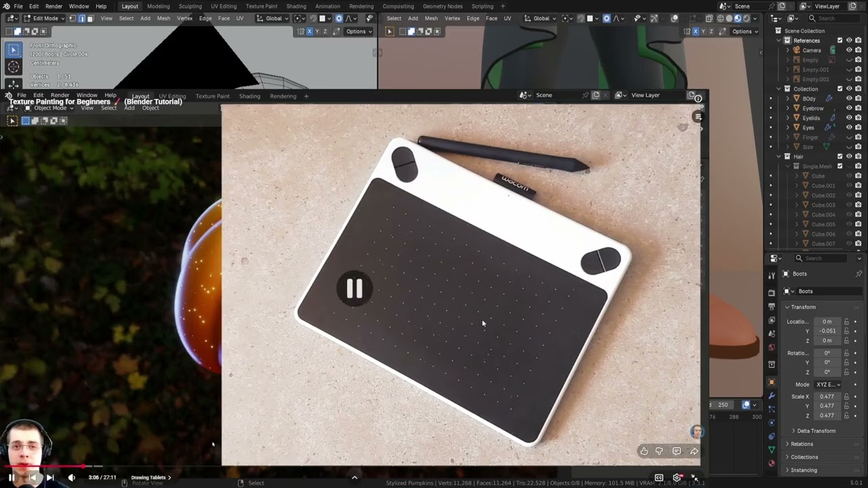
Task: Select the Select Box tool in the left viewport
Action: (13, 49)
